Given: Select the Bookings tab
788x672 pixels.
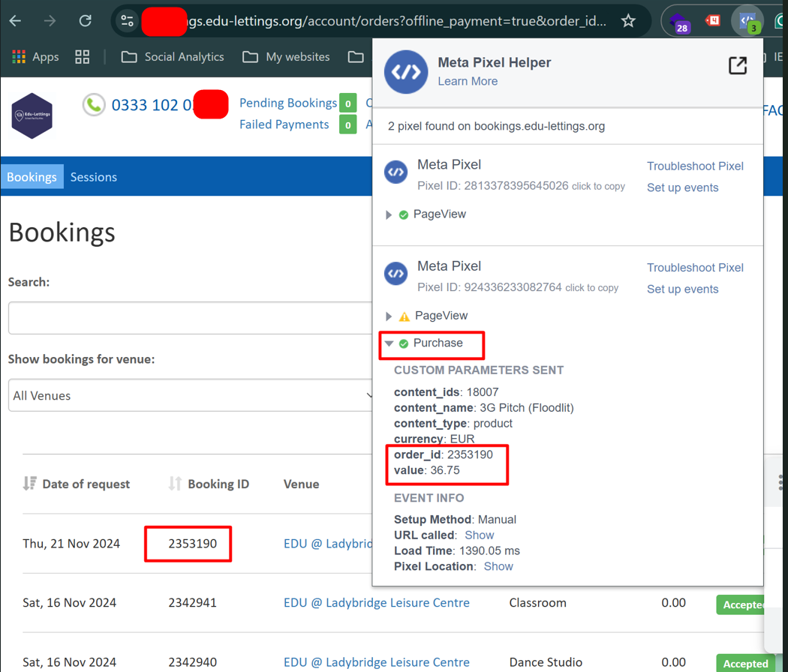Looking at the screenshot, I should pos(32,177).
